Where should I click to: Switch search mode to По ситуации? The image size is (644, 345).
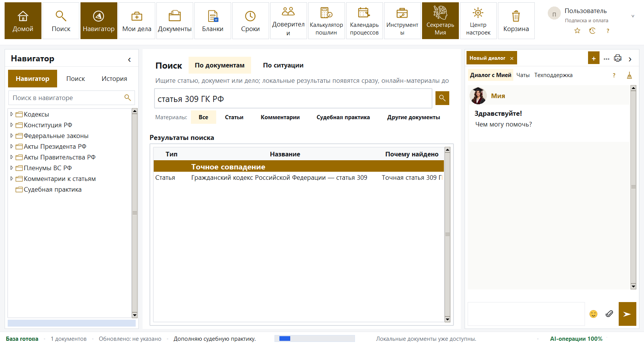tap(283, 65)
